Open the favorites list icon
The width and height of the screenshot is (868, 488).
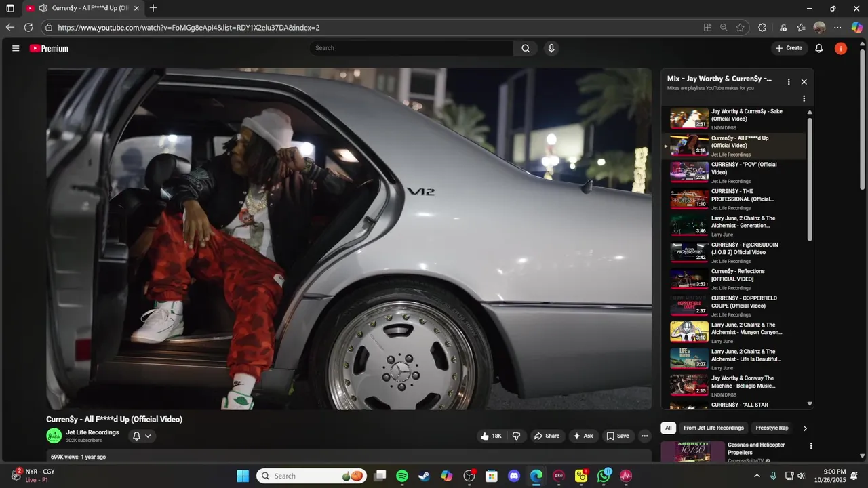[801, 28]
